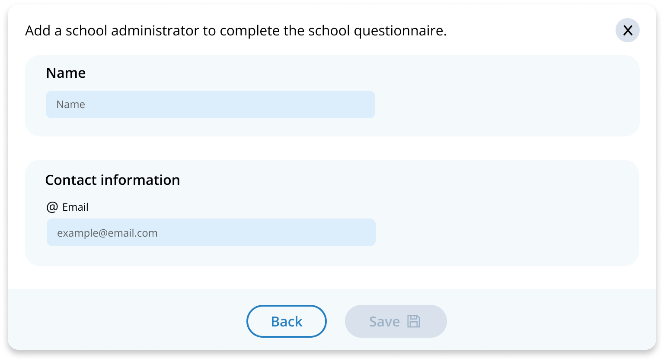Click the Name placeholder text in the field
The image size is (664, 361).
click(x=71, y=104)
